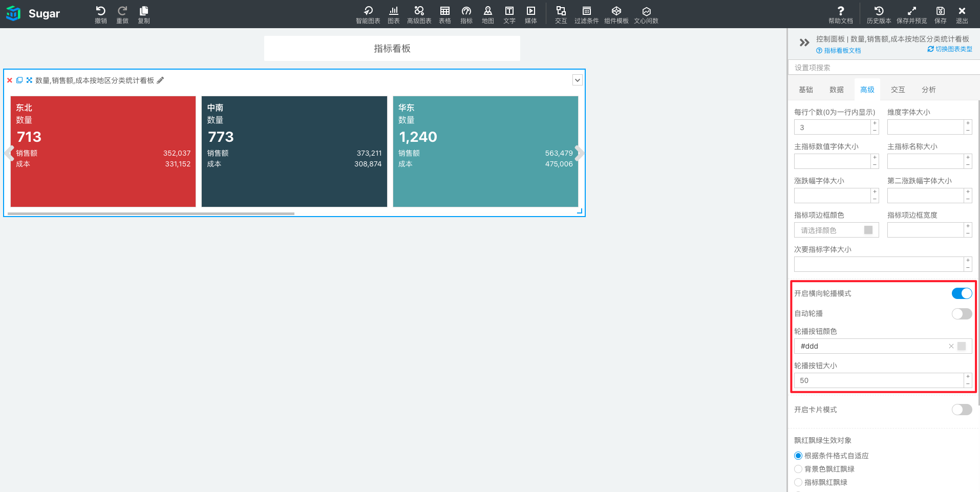View 历史版本 history versions
This screenshot has width=980, height=492.
[x=879, y=14]
